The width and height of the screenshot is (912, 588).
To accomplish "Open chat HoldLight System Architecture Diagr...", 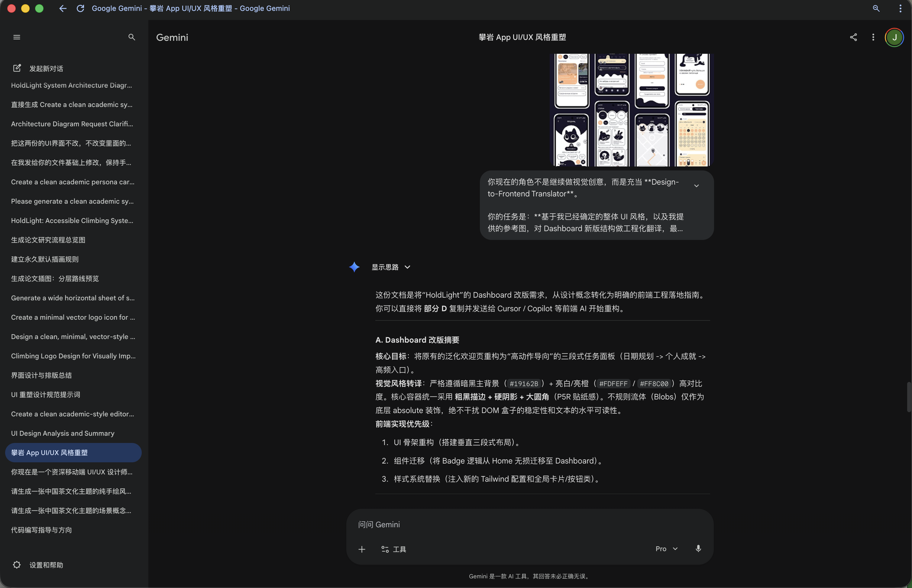I will (x=73, y=85).
